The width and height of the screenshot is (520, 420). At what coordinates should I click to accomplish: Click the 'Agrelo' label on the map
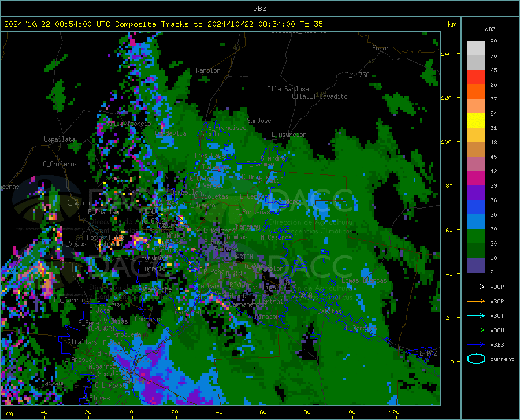pos(155,269)
